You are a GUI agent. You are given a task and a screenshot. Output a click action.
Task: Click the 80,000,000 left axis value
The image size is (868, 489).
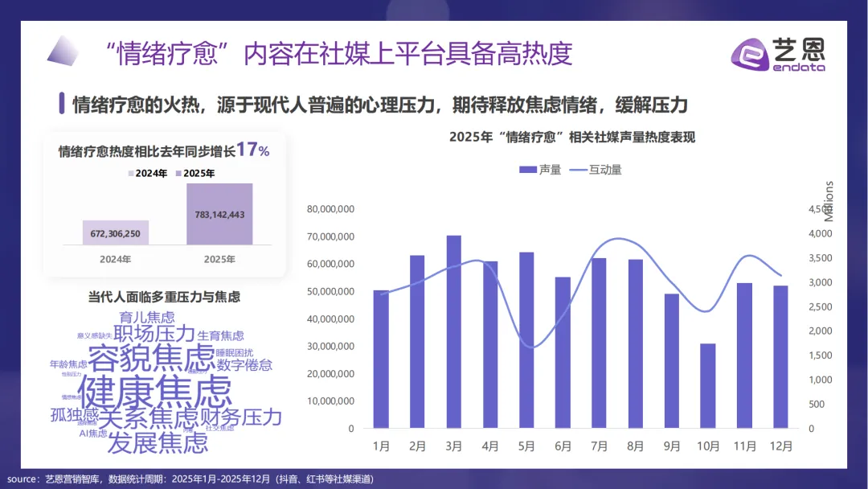pos(330,209)
